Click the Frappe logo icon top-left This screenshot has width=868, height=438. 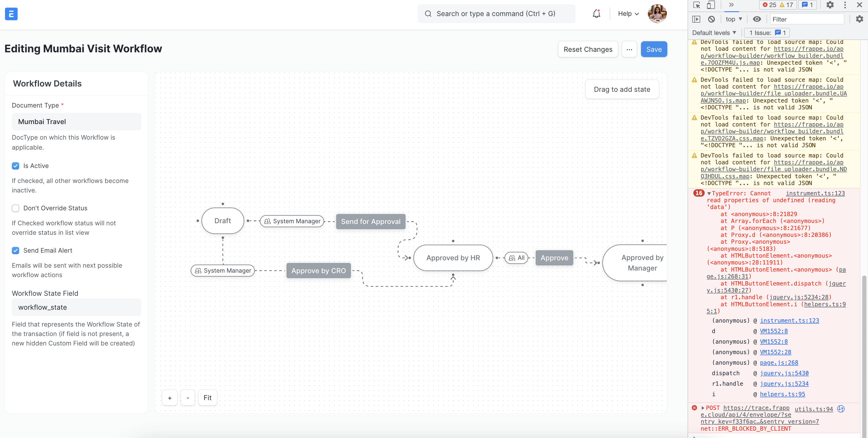[x=11, y=14]
